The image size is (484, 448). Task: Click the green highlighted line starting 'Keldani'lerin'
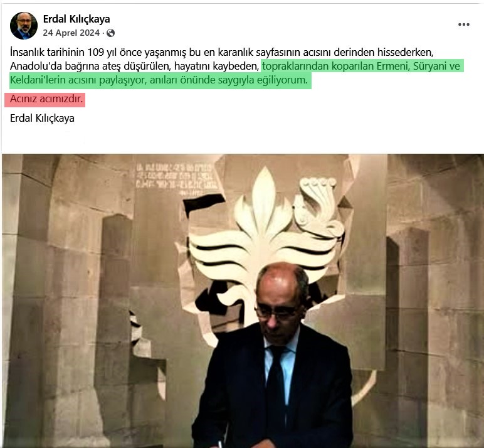click(x=159, y=80)
